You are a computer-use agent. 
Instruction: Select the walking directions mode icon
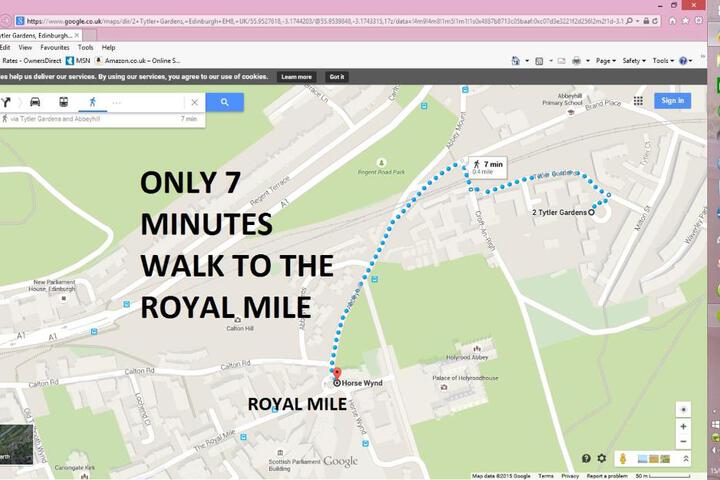93,102
